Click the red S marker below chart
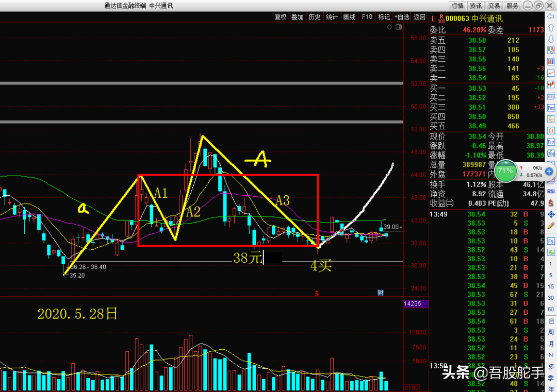 (317, 294)
